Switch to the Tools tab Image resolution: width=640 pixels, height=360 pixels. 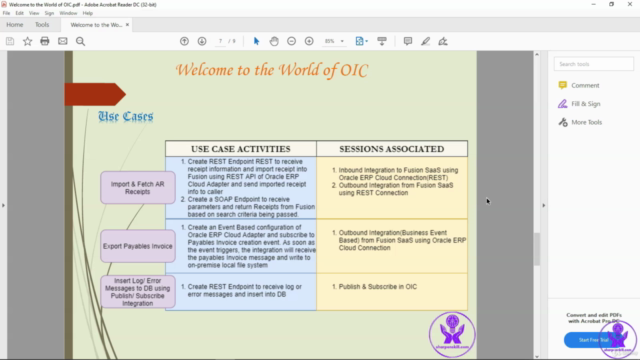point(42,24)
